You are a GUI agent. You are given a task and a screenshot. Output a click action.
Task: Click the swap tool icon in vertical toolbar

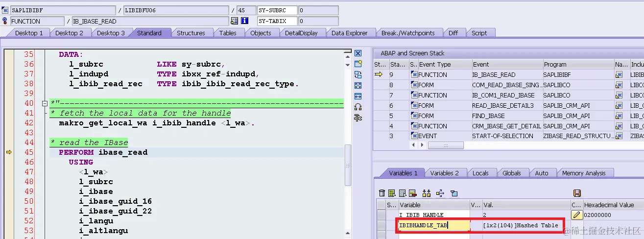(x=358, y=74)
